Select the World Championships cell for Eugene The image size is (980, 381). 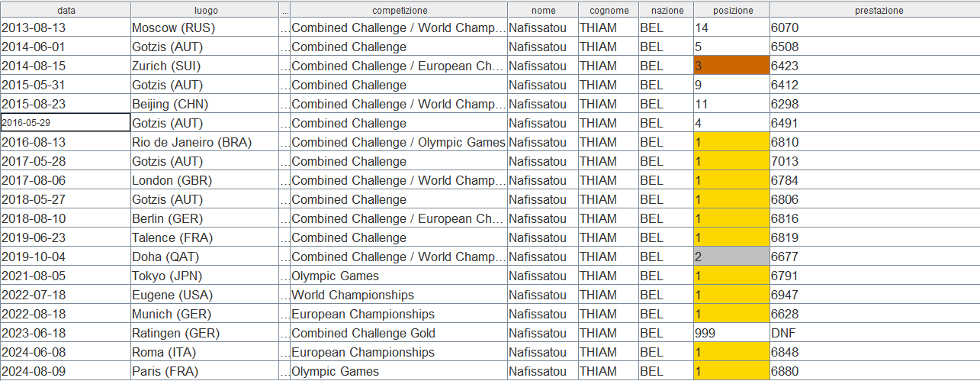pyautogui.click(x=399, y=295)
